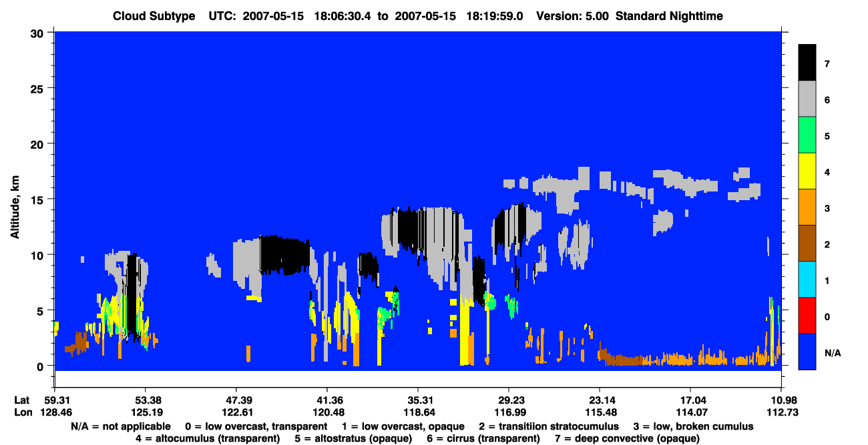Viewport: 868px width, 445px height.
Task: Click legend text '5 = altostratus (opaque)'
Action: click(x=353, y=438)
